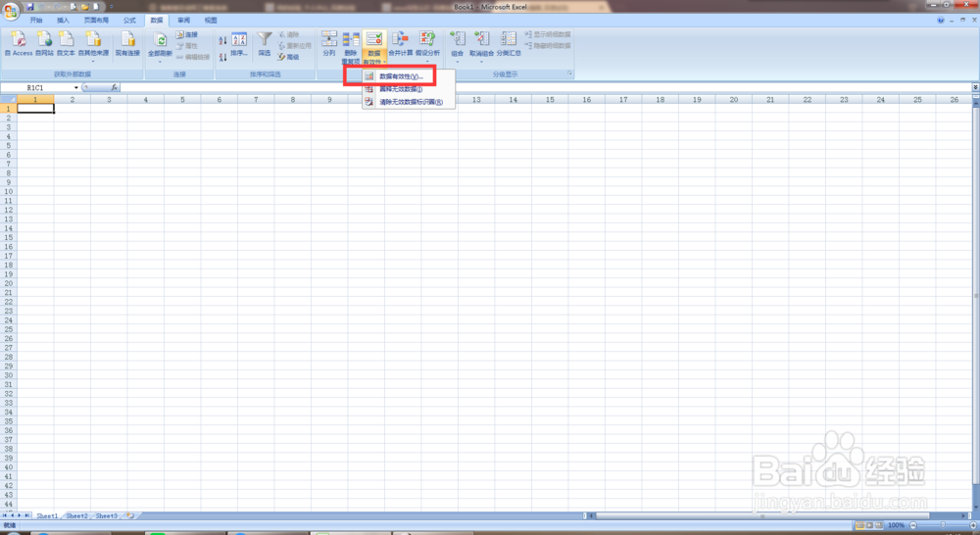
Task: Click the Office button
Action: coord(11,11)
